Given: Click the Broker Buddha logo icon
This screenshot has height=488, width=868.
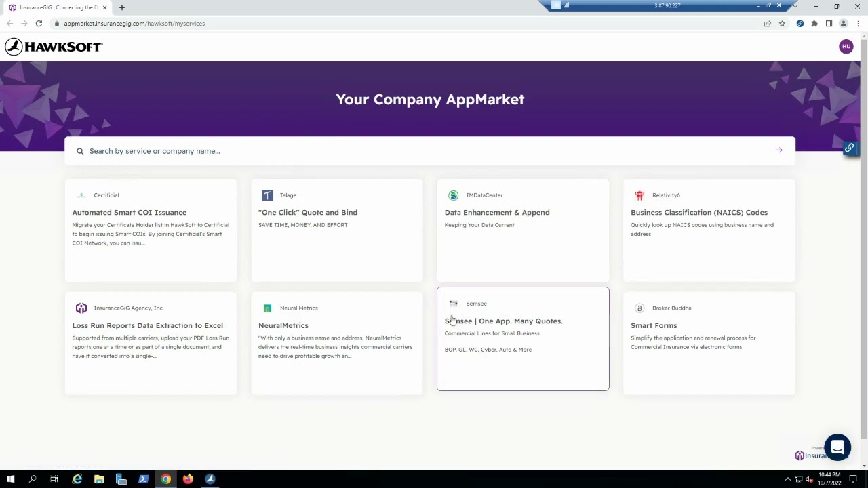Looking at the screenshot, I should tap(639, 308).
